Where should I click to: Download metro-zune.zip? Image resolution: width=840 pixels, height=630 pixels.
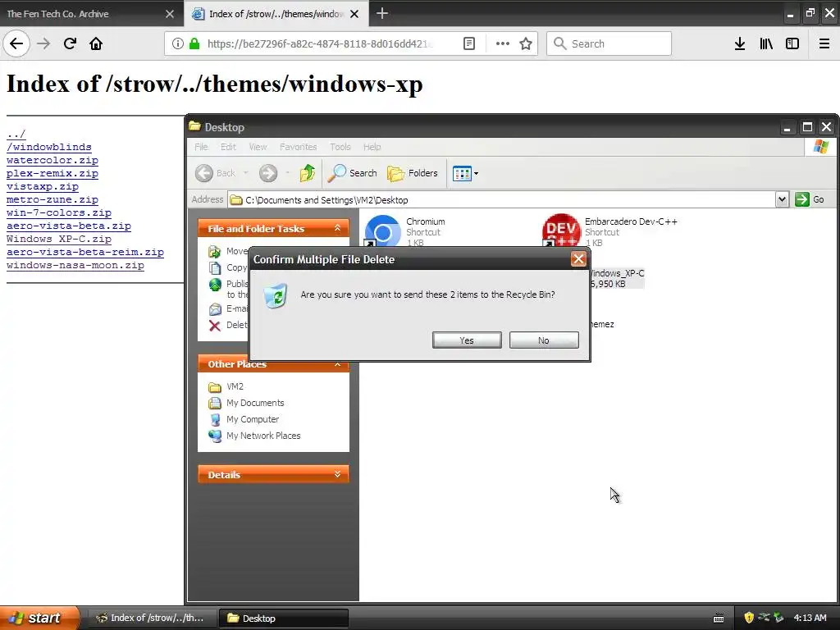point(52,199)
